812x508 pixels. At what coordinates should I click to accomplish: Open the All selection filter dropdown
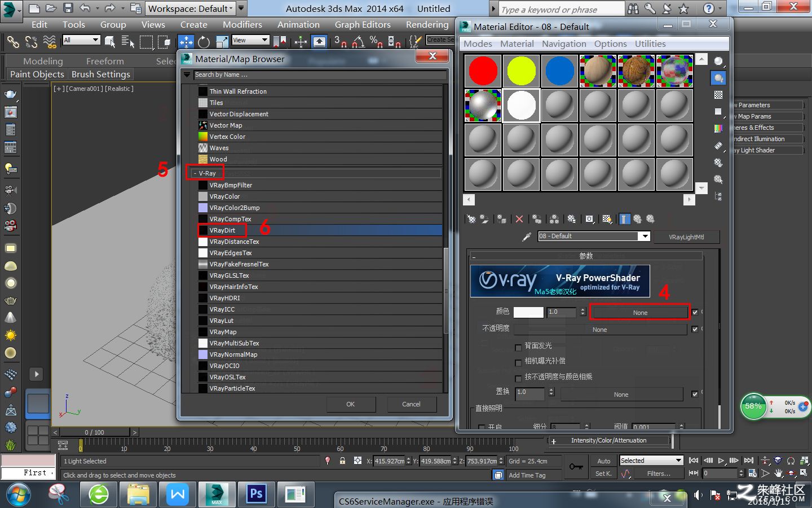[81, 40]
